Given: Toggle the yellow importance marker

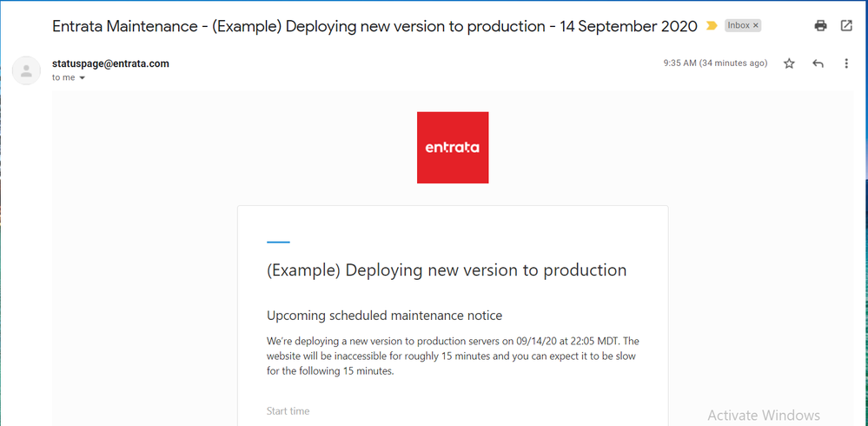Looking at the screenshot, I should click(712, 26).
